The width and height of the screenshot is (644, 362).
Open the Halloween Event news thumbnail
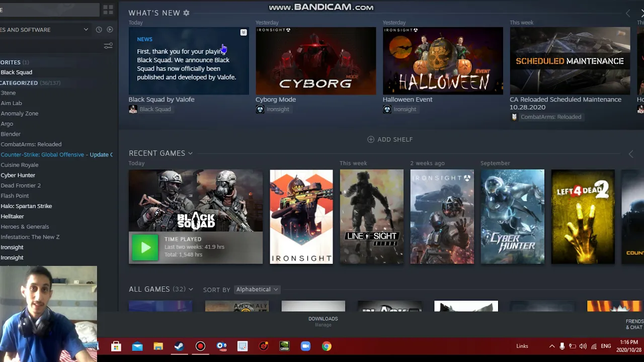click(x=443, y=61)
